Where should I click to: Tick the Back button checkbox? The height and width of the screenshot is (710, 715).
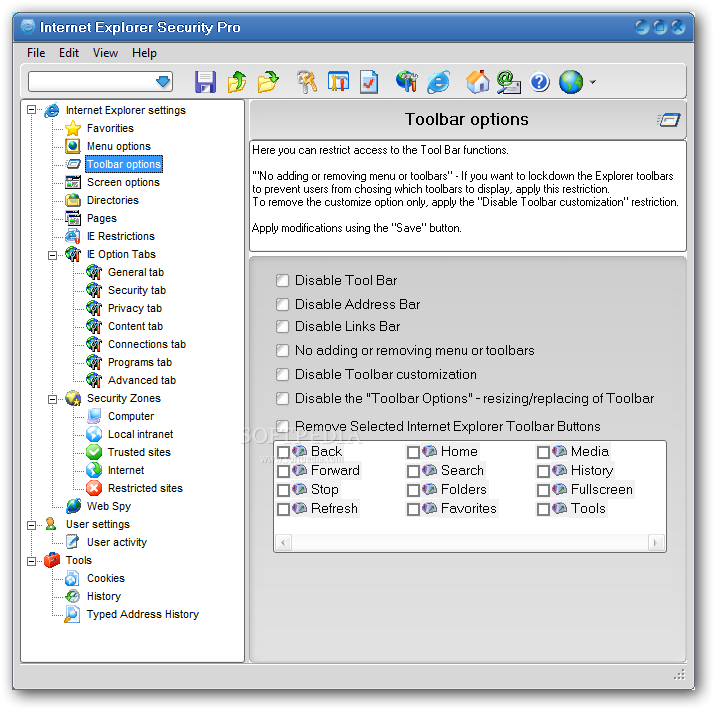click(x=283, y=452)
